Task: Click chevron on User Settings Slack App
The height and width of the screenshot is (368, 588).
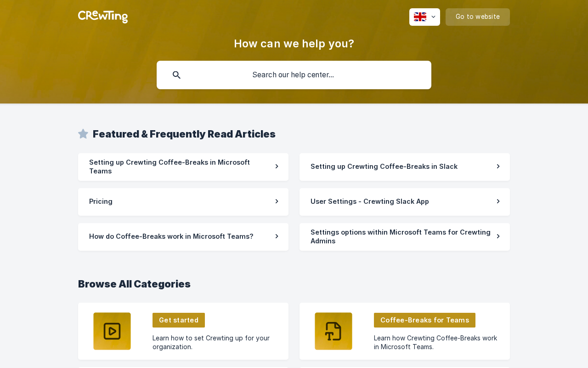Action: point(498,201)
